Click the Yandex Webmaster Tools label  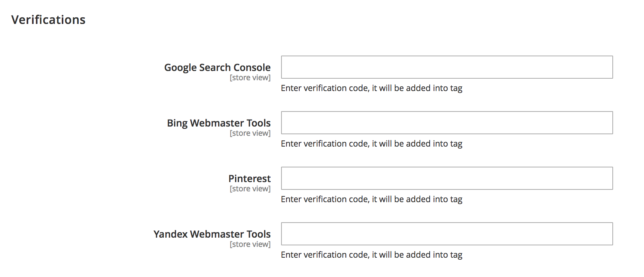(212, 234)
